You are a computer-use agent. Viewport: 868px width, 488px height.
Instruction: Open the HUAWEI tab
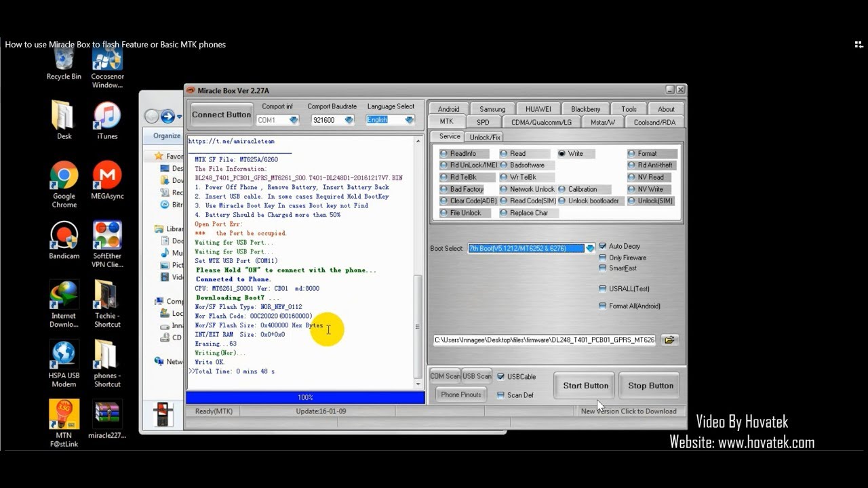coord(538,109)
